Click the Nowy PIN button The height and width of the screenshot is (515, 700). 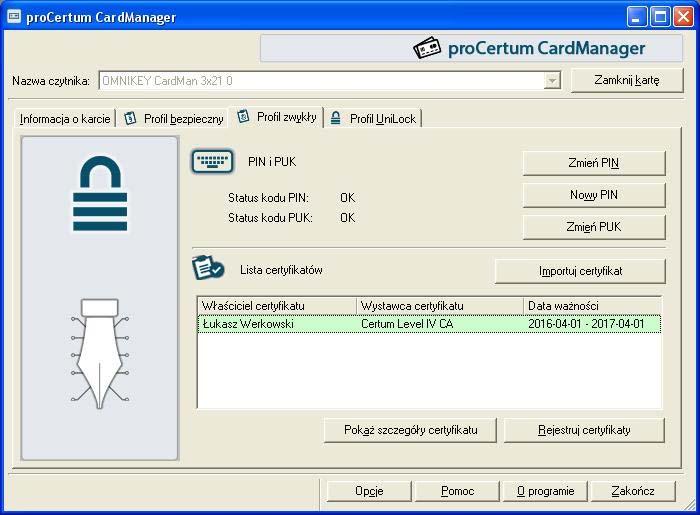click(594, 195)
